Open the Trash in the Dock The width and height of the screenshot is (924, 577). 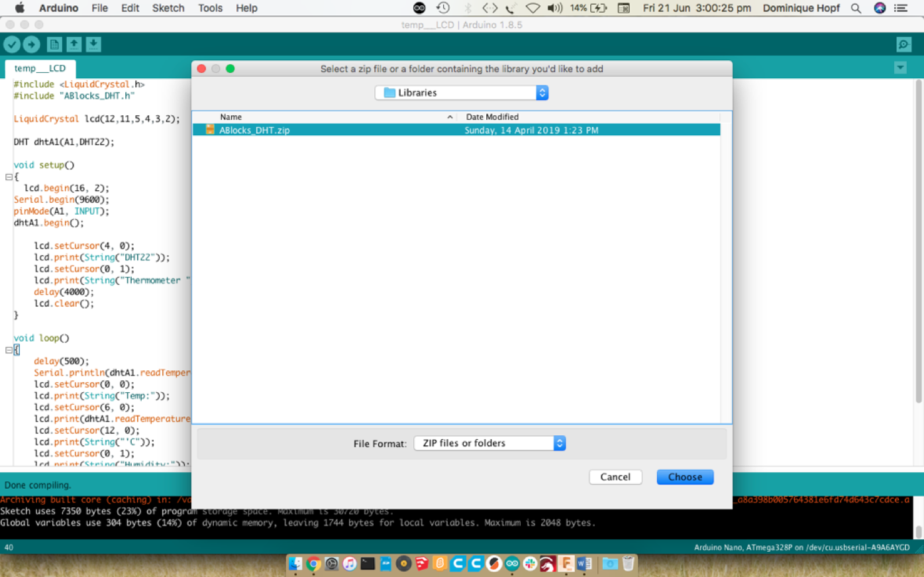pos(629,564)
